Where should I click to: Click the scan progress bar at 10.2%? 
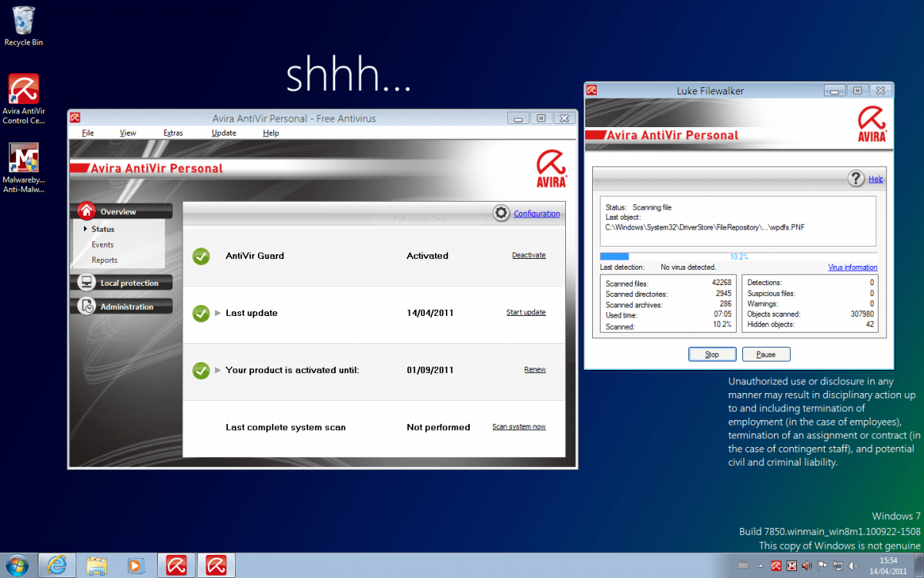[x=738, y=257]
